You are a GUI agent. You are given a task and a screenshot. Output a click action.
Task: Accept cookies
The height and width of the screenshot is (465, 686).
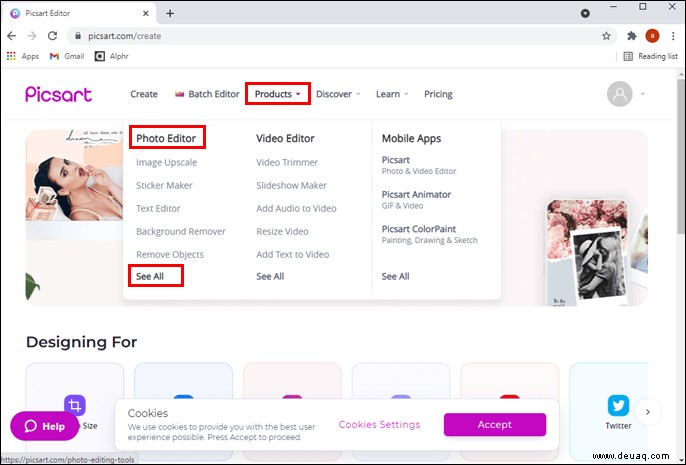495,424
